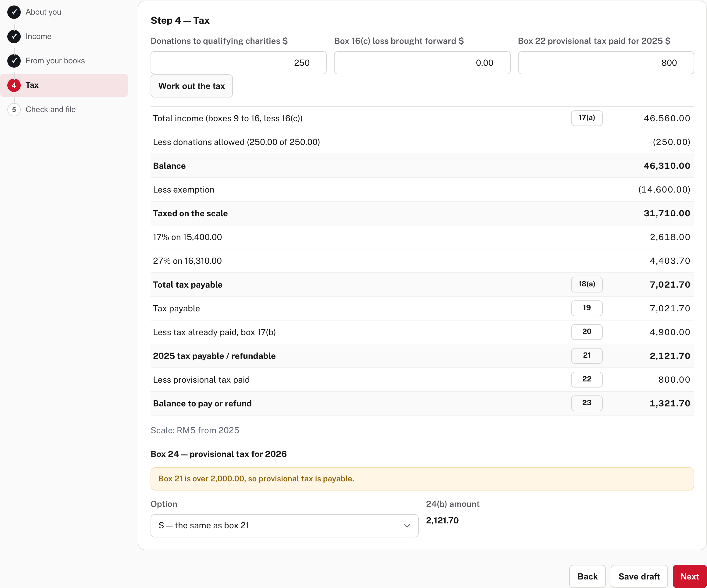
Task: Click the Income step checkmark icon
Action: 14,36
